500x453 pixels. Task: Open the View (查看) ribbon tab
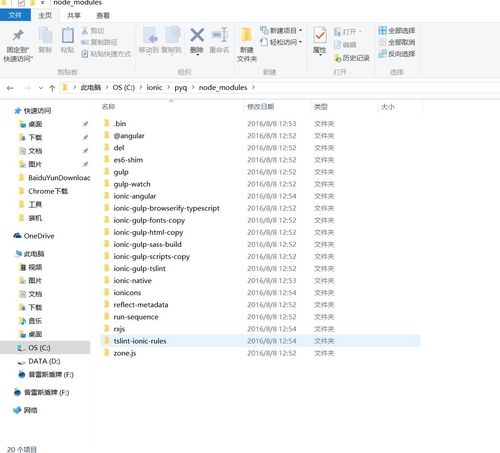103,15
